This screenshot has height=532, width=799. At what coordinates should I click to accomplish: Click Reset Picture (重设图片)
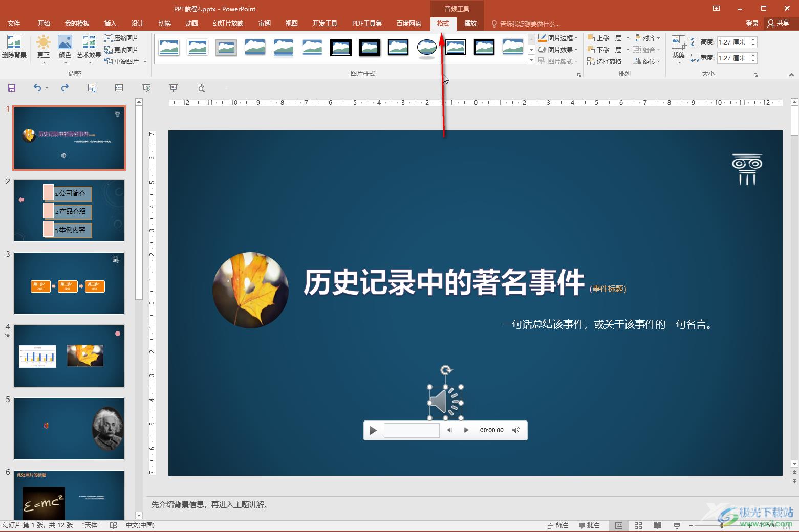(122, 61)
